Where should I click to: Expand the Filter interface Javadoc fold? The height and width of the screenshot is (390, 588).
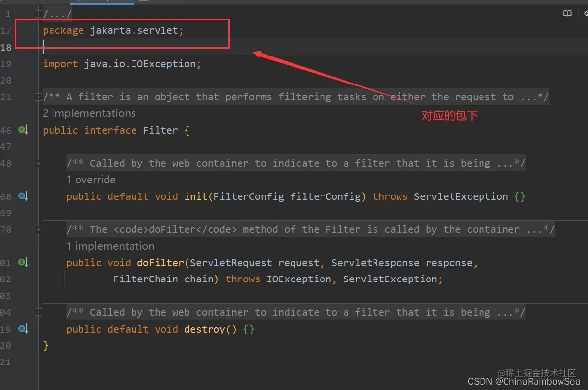coord(38,97)
